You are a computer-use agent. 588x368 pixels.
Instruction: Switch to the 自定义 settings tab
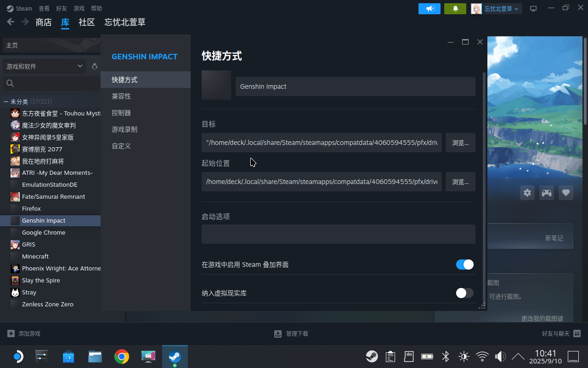click(x=146, y=146)
